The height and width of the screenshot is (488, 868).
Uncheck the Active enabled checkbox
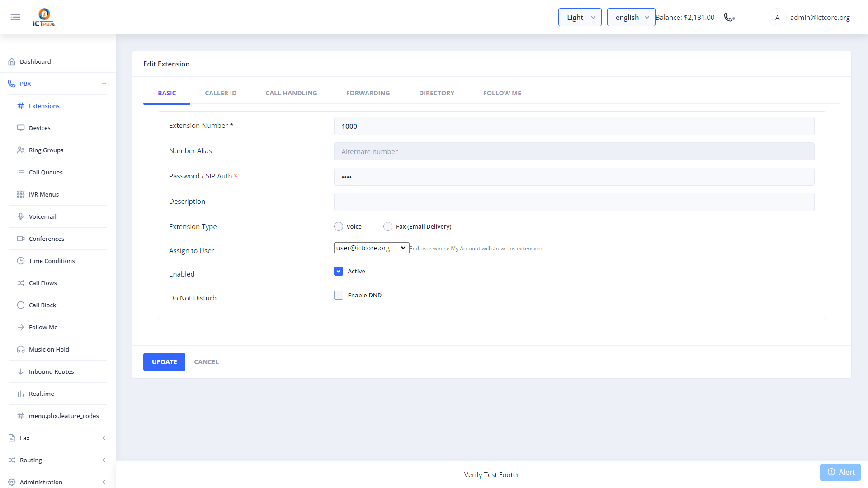tap(339, 271)
